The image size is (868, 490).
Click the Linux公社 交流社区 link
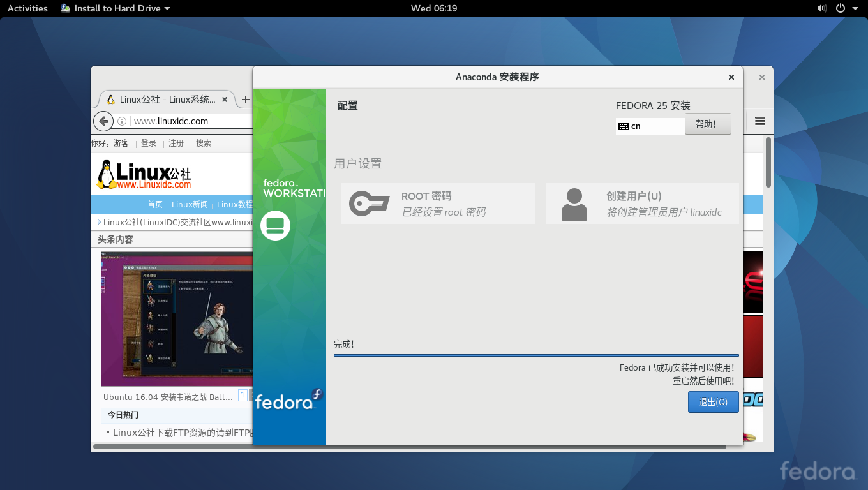[x=177, y=223]
